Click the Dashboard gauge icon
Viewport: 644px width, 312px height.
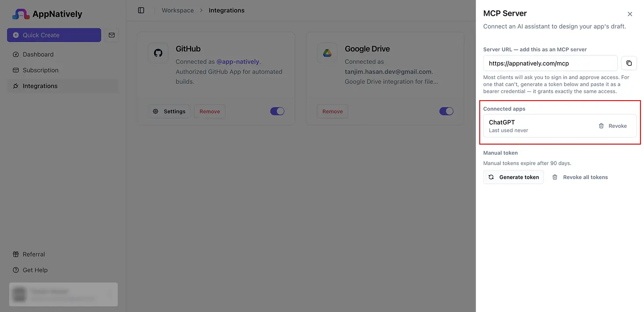click(16, 54)
